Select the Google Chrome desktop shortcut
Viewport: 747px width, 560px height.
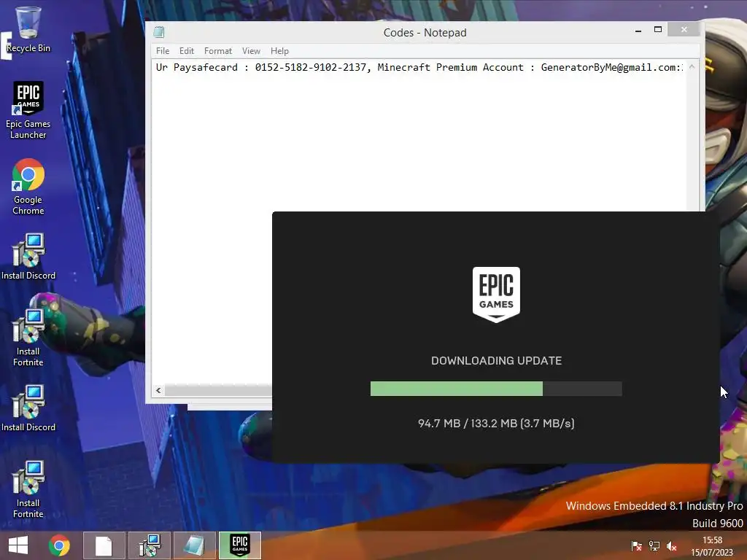[x=28, y=186]
